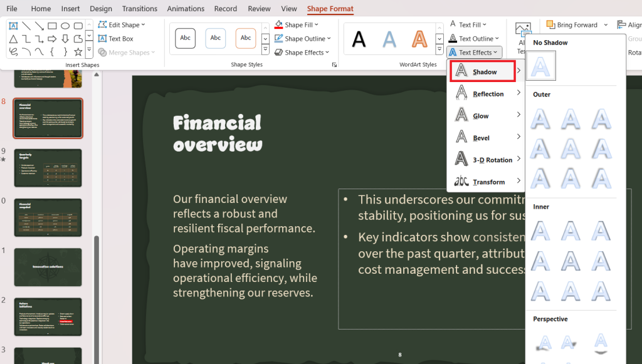Switch to the Animations tab

tap(186, 8)
